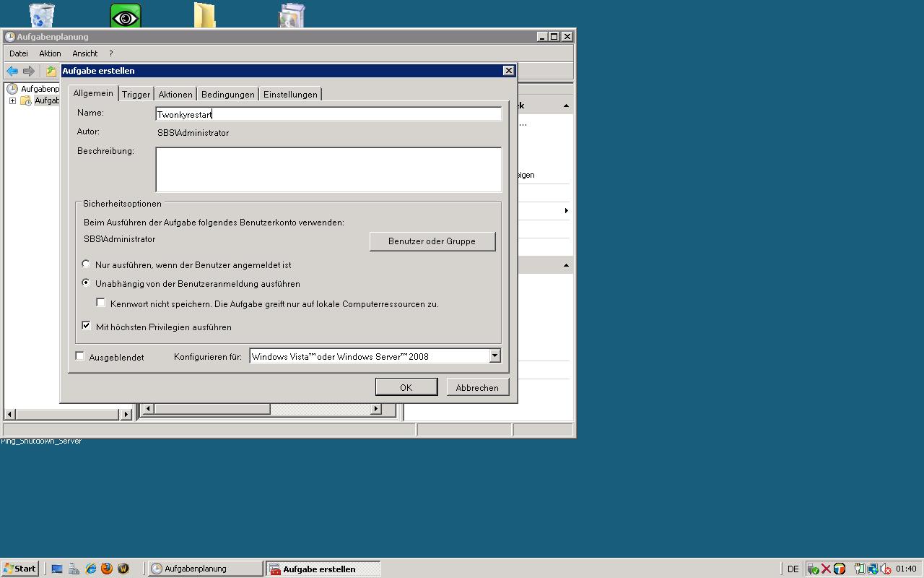Open the Datei menu
Screen dimensions: 924x578
point(19,53)
